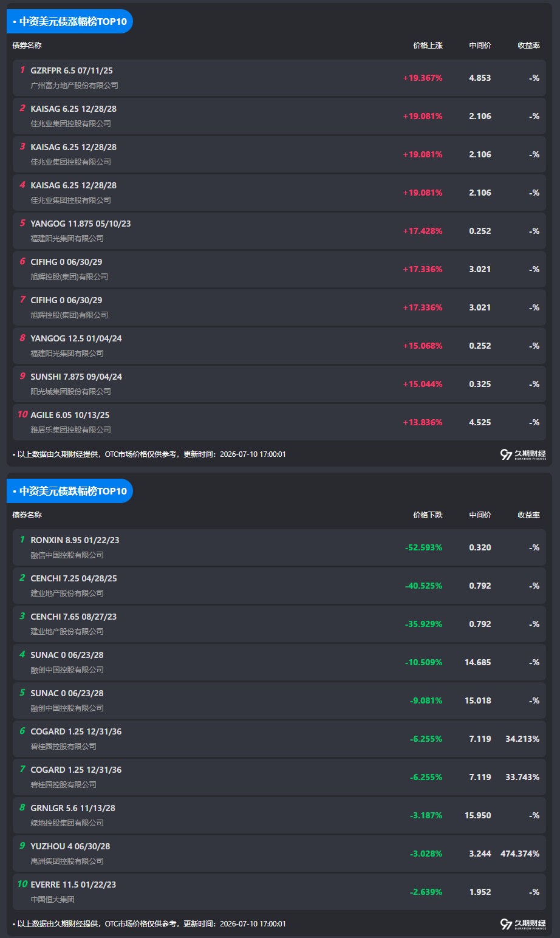Viewport: 560px width, 938px height.
Task: Click the 474.374% yield value
Action: tap(520, 854)
